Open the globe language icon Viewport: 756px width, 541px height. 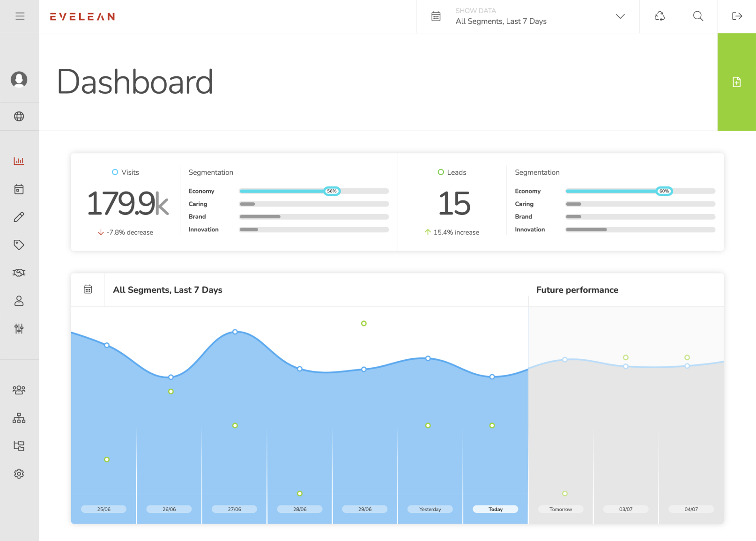click(x=19, y=116)
